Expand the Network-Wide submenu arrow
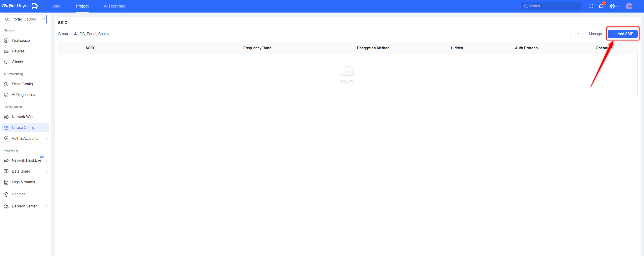The image size is (644, 256). [x=47, y=117]
